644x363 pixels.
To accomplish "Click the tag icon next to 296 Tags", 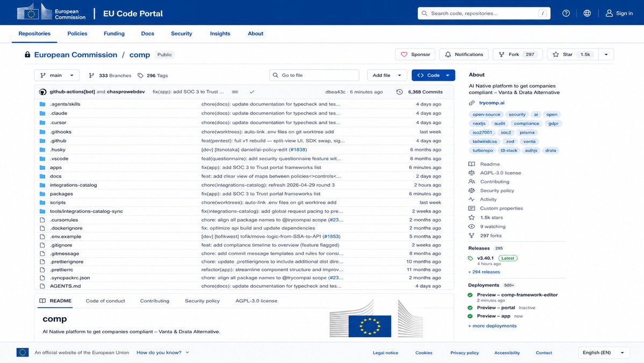I will point(141,75).
